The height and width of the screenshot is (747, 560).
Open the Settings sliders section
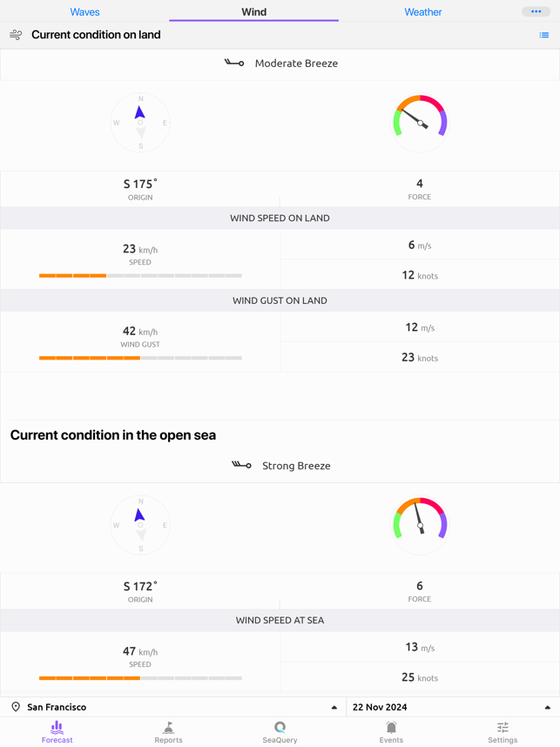503,732
